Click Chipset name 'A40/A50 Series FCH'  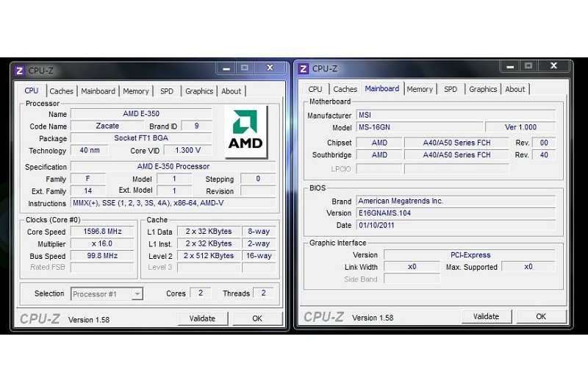click(x=456, y=143)
